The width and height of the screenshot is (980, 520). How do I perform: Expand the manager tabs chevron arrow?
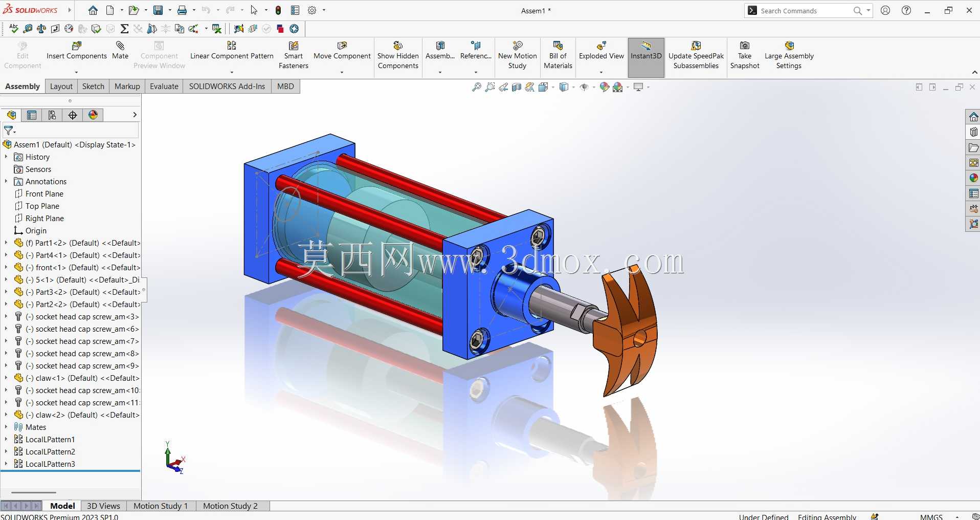(135, 115)
